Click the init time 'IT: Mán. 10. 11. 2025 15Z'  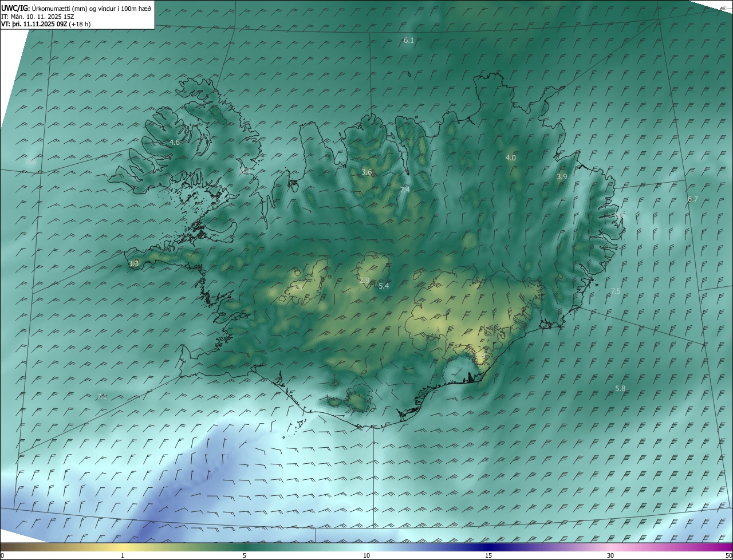click(37, 16)
